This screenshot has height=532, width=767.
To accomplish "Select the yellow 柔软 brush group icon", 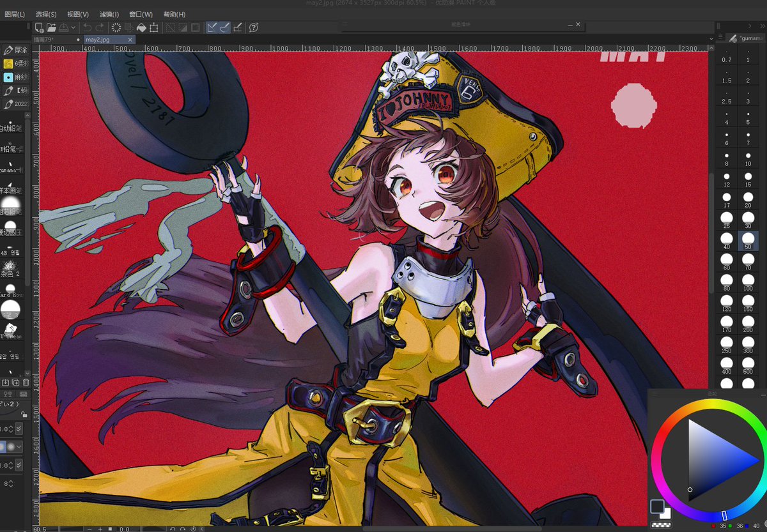I will click(8, 63).
